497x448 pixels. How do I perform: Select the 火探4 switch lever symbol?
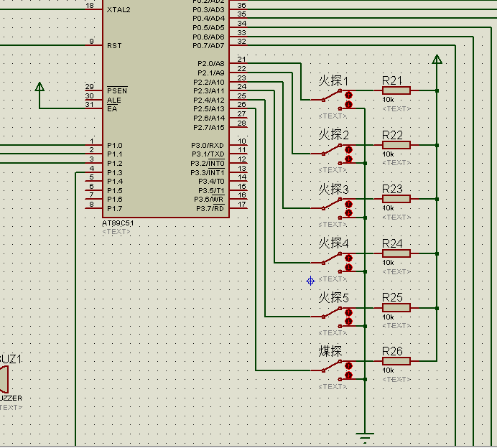pos(332,258)
